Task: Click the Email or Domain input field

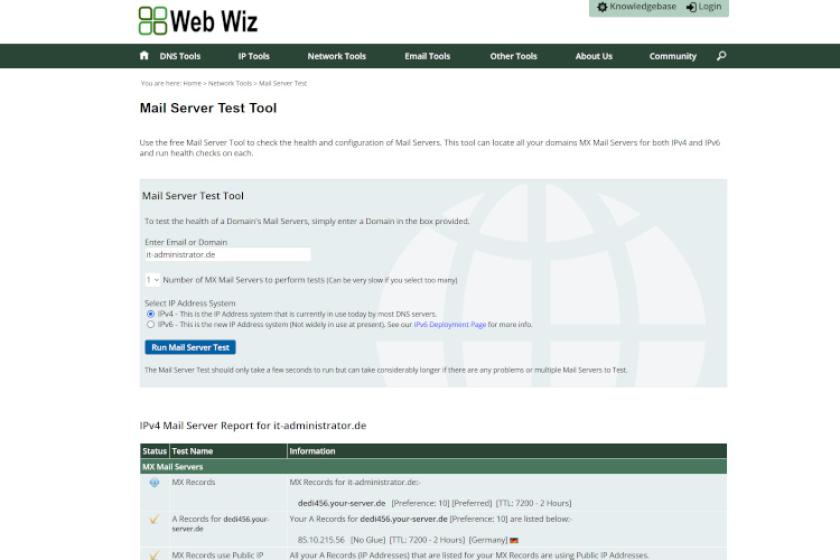Action: 228,255
